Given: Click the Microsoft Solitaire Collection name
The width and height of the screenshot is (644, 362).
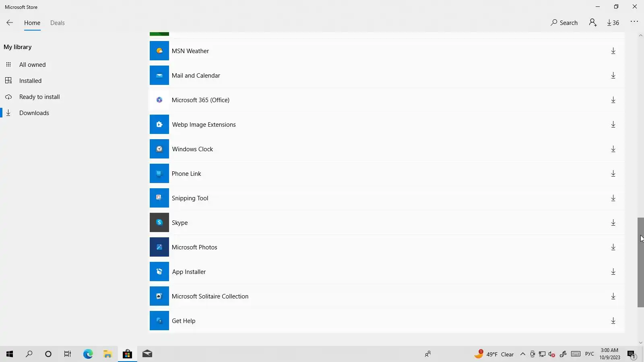Looking at the screenshot, I should pos(210,296).
